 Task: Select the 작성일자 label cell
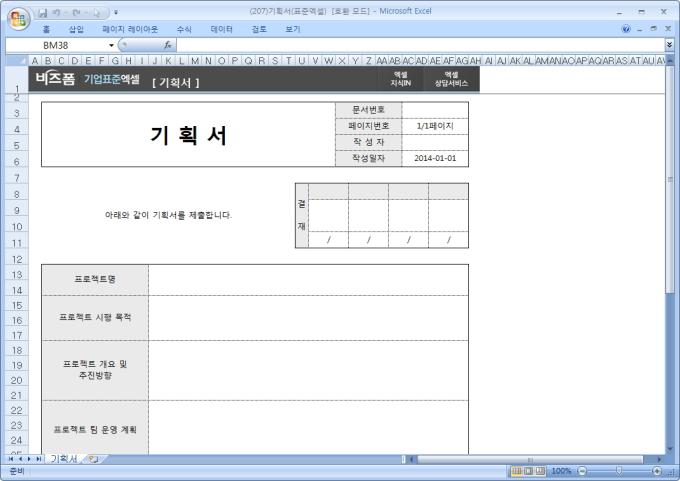pyautogui.click(x=369, y=158)
